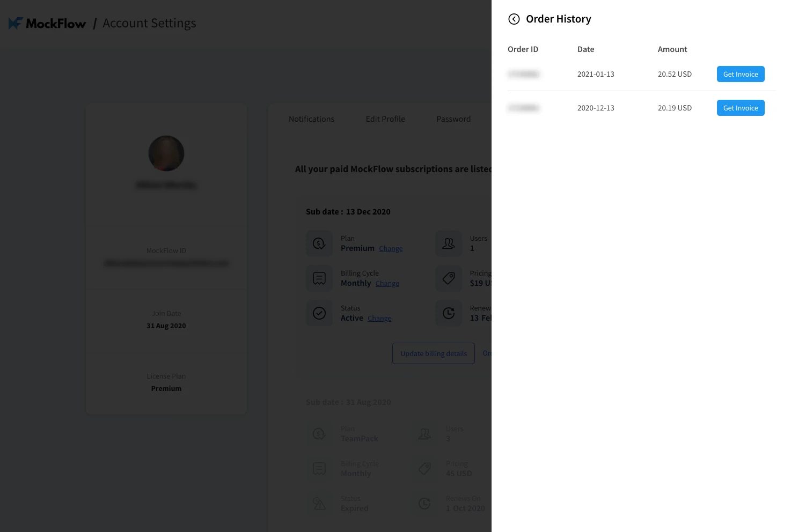Switch to the Edit Profile tab
Screen dimensions: 791x532
(x=385, y=119)
